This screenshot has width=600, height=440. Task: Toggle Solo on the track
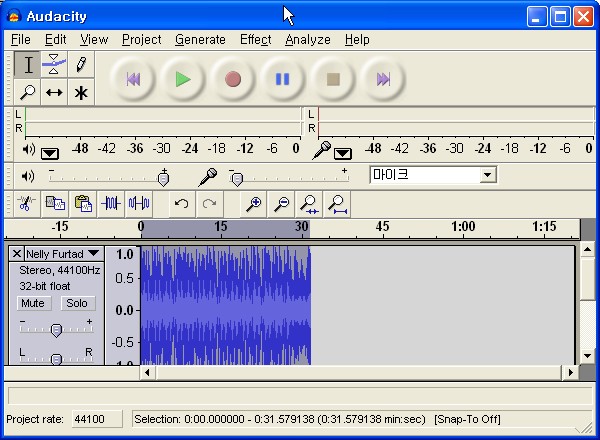point(77,303)
